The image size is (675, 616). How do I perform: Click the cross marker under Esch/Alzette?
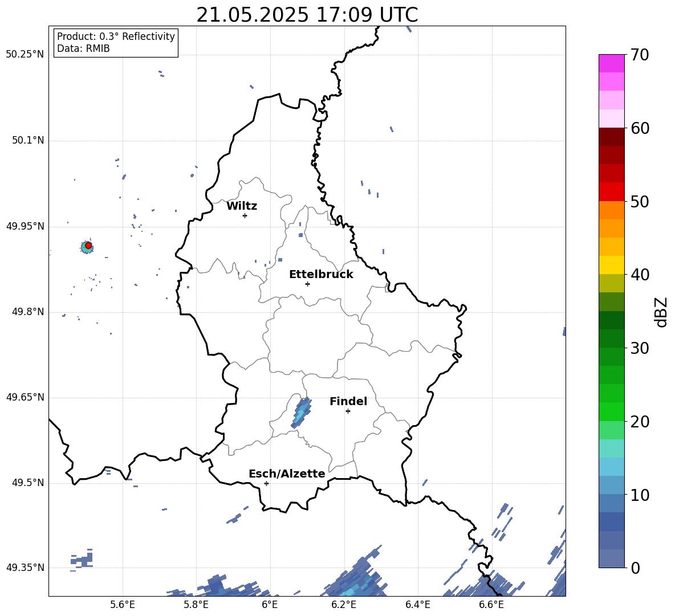pyautogui.click(x=266, y=483)
